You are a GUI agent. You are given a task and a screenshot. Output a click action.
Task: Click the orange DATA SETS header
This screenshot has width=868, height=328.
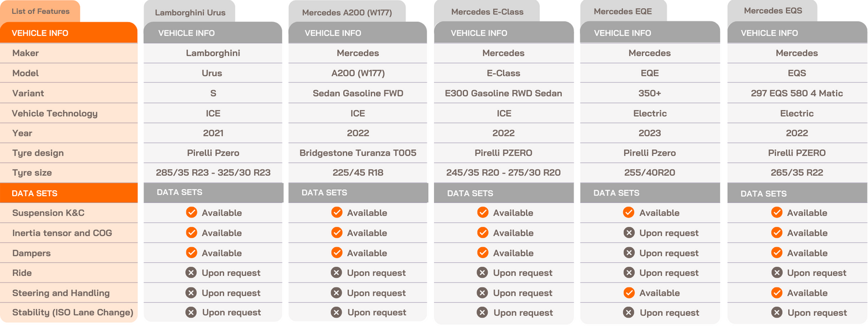[x=68, y=193]
